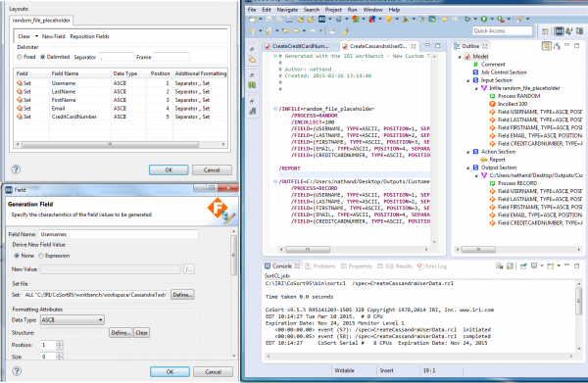The height and width of the screenshot is (383, 588).
Task: Switch to the Error Log tab
Action: 432,266
